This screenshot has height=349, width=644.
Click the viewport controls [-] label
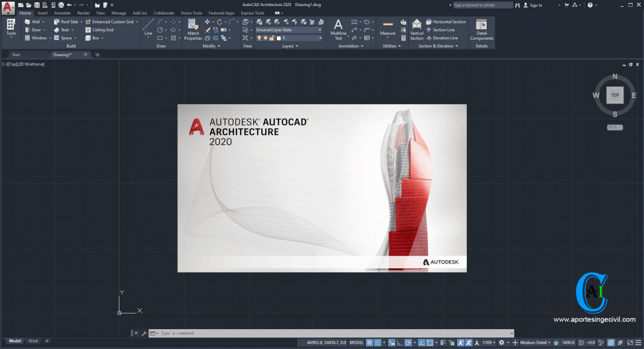tap(5, 64)
